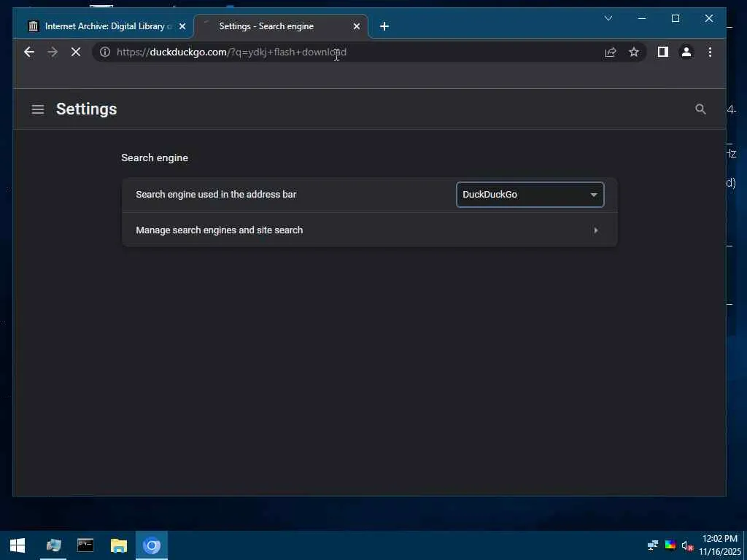The height and width of the screenshot is (560, 747).
Task: Open the DuckDuckGo search engine dropdown
Action: (530, 194)
